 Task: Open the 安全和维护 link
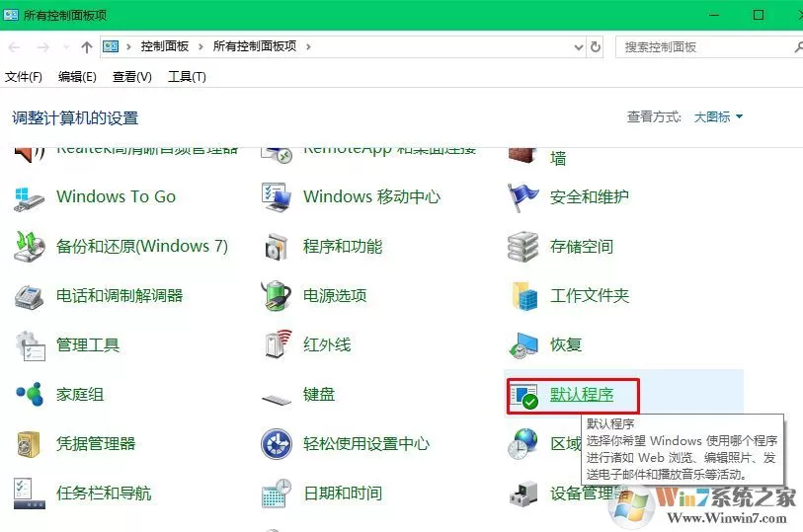coord(590,197)
